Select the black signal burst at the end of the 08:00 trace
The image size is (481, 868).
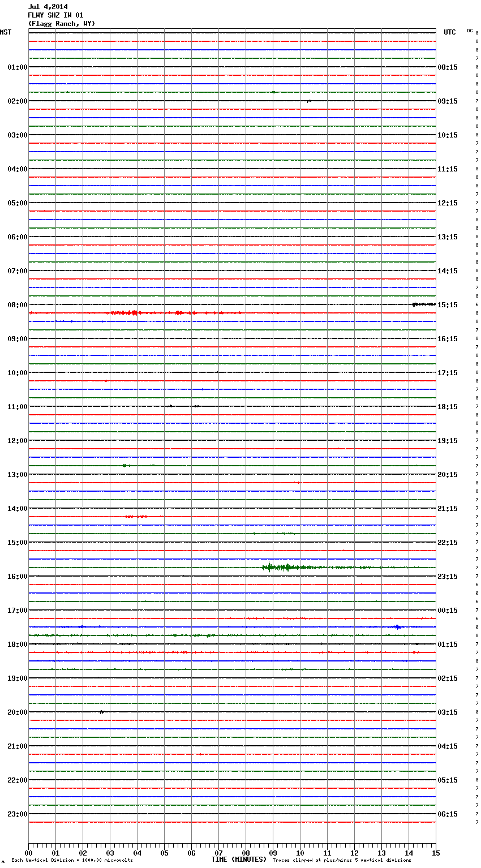click(423, 304)
